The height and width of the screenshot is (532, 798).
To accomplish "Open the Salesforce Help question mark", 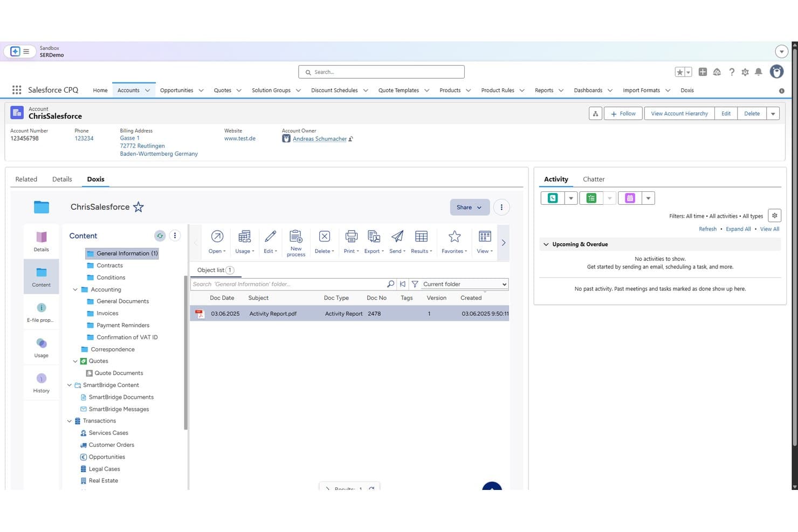I will [732, 72].
